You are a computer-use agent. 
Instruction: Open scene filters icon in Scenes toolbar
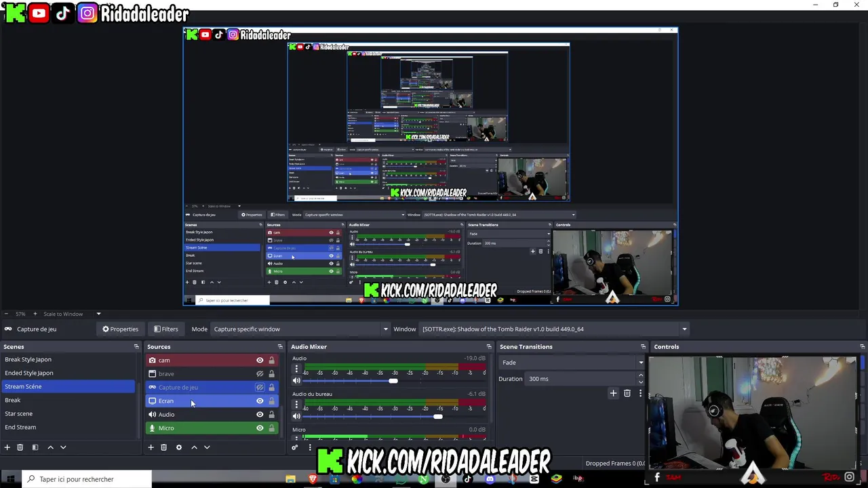click(35, 447)
